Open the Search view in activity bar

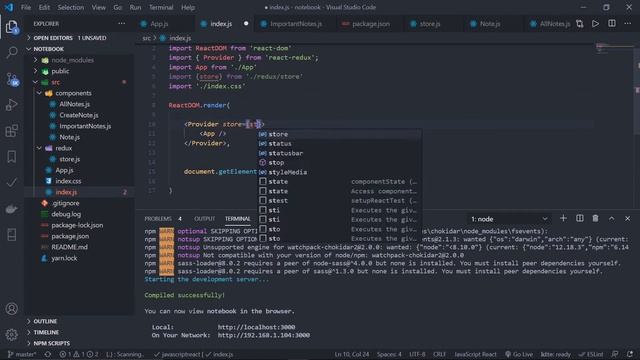point(12,52)
